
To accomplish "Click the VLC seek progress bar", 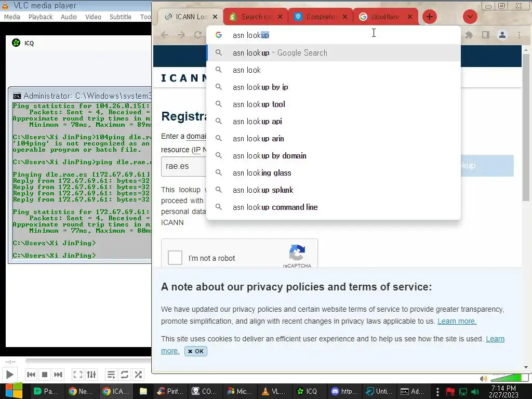I will (x=88, y=361).
